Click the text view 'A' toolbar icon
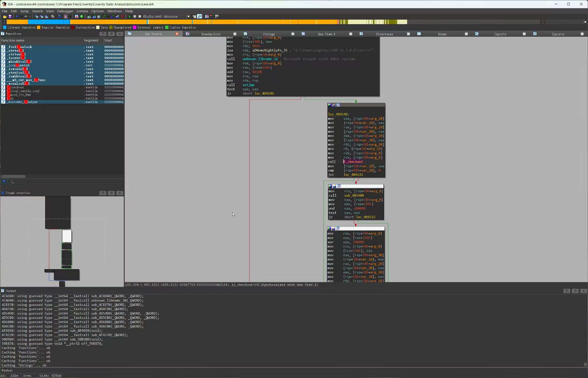Viewport: 588px width, 378px height. [65, 16]
